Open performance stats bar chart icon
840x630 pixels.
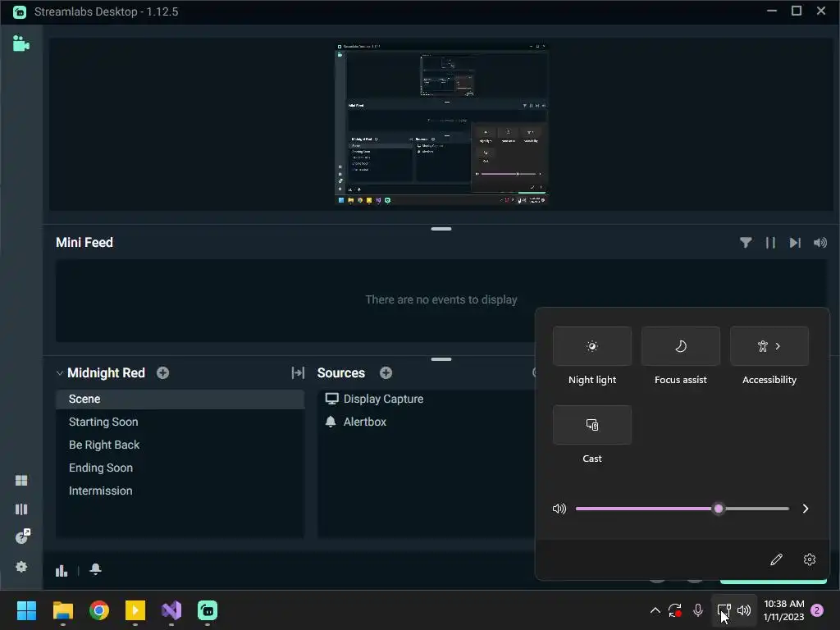62,571
